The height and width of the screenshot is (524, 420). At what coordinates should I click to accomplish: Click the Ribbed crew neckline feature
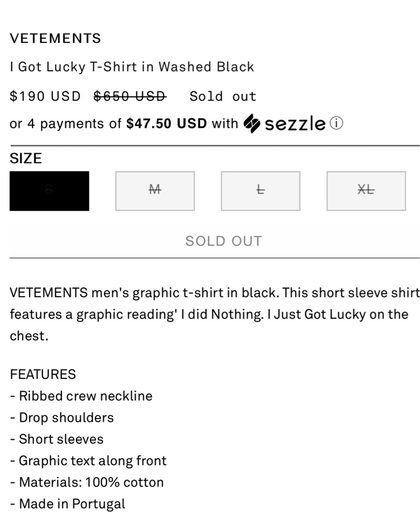pos(81,396)
